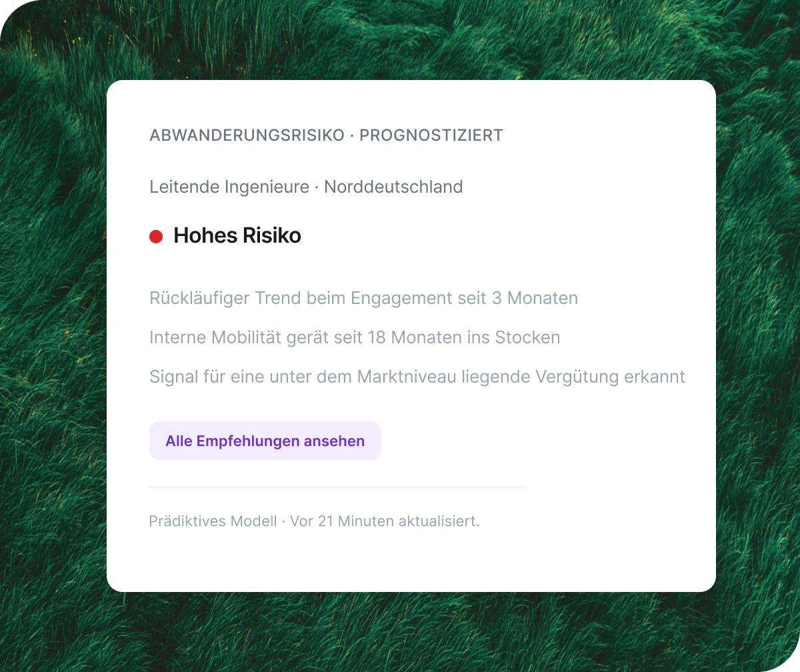Viewport: 800px width, 672px height.
Task: Click the '18 Monaten' duration text
Action: tap(415, 337)
